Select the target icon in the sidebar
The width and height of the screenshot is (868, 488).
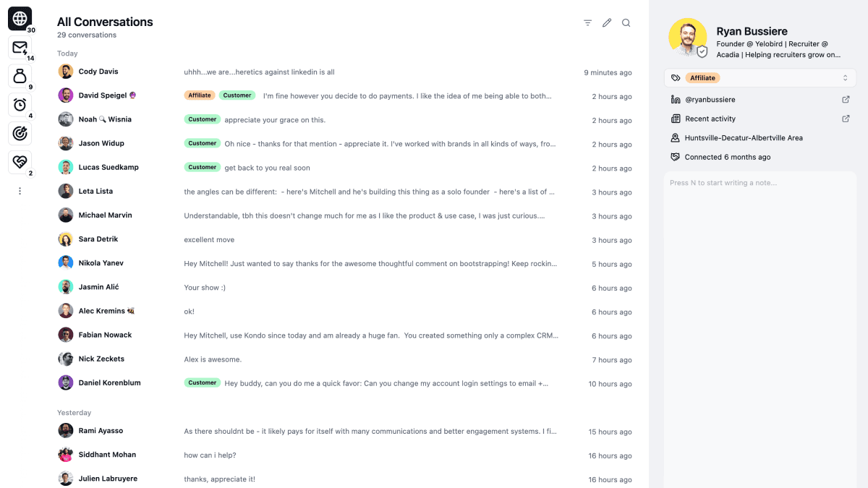click(x=20, y=134)
